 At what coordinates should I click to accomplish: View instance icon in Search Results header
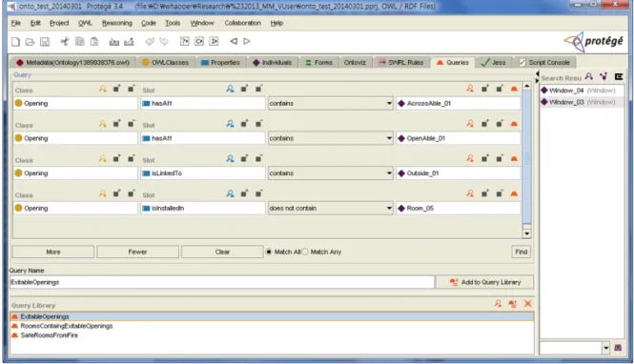click(589, 76)
